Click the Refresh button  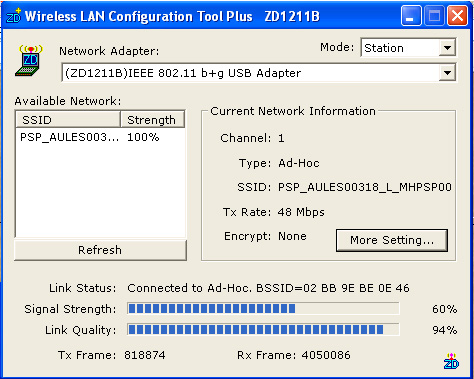100,250
